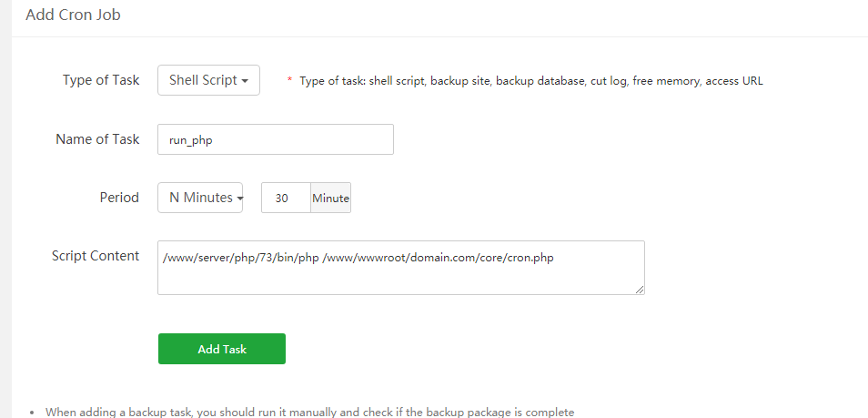Click the caret arrow beside N Minutes
Screen dimensions: 868x418
coord(239,199)
